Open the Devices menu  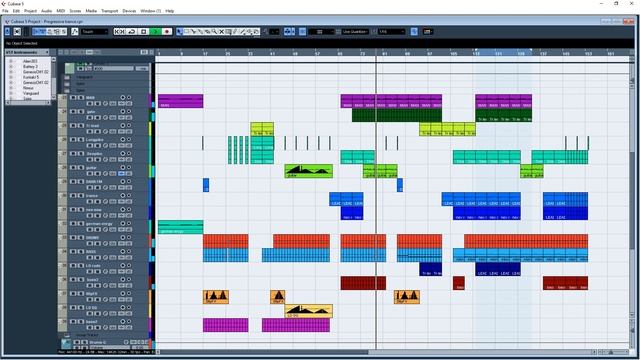click(129, 11)
